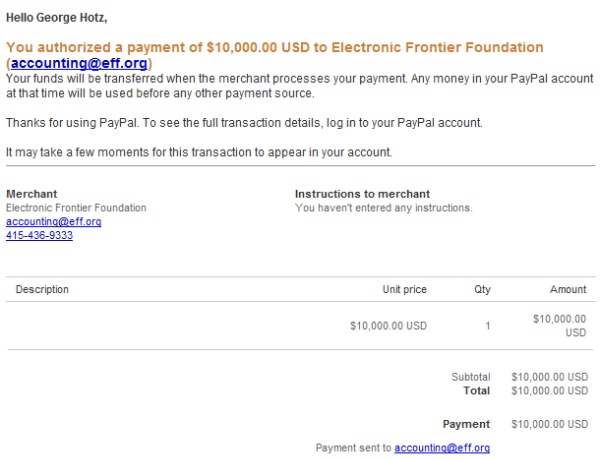Click the 'Amount' column header

[x=568, y=290]
